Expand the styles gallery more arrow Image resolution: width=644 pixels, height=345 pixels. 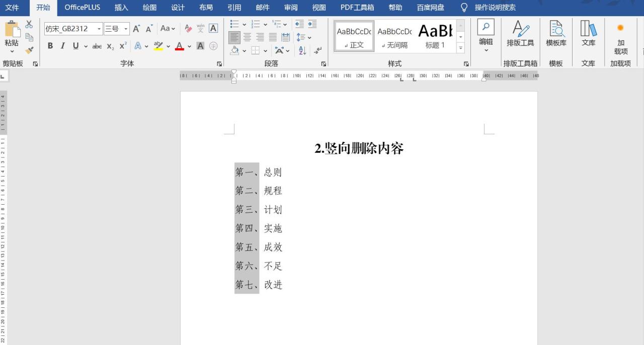tap(460, 48)
